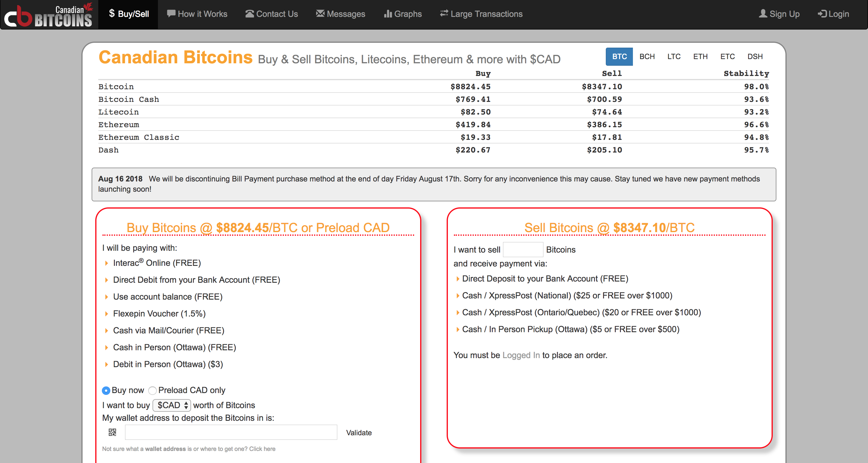Click the QR code scanner icon
The image size is (868, 463).
[112, 432]
